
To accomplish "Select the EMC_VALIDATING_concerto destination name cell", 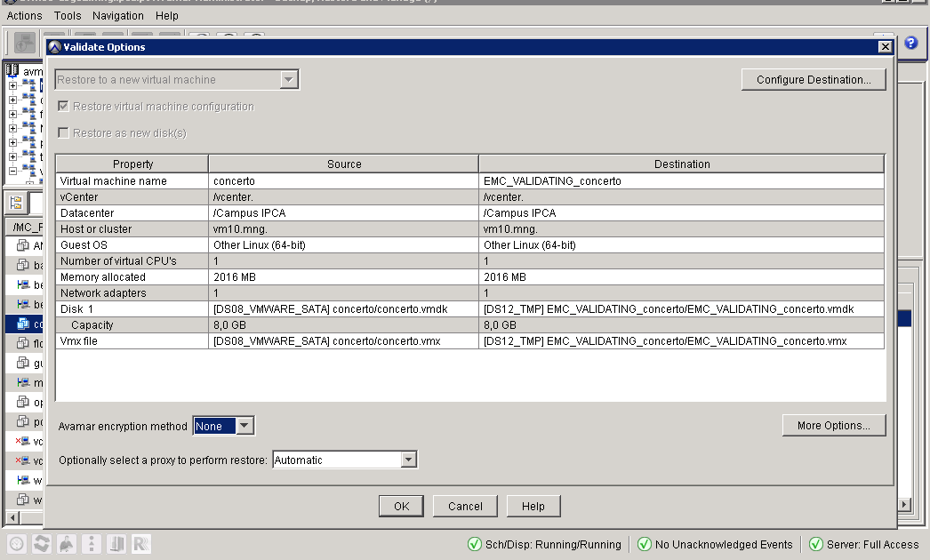I will pyautogui.click(x=681, y=181).
